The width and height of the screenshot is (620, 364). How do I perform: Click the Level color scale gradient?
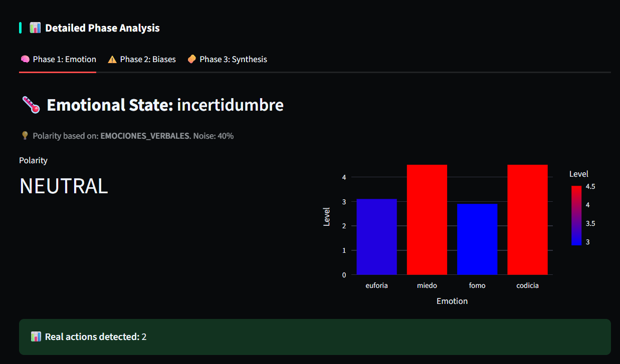point(576,215)
